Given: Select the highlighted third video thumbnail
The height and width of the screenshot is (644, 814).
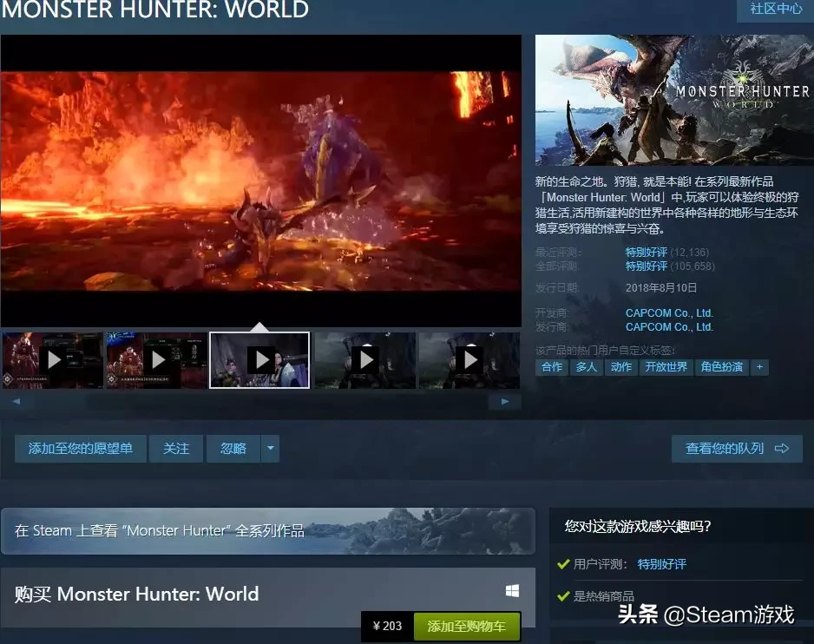Looking at the screenshot, I should pos(259,360).
